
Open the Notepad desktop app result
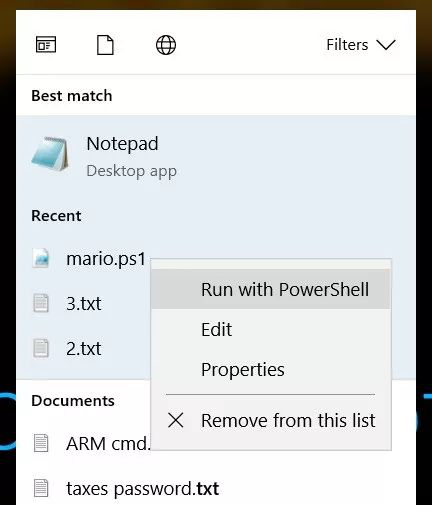coord(216,156)
